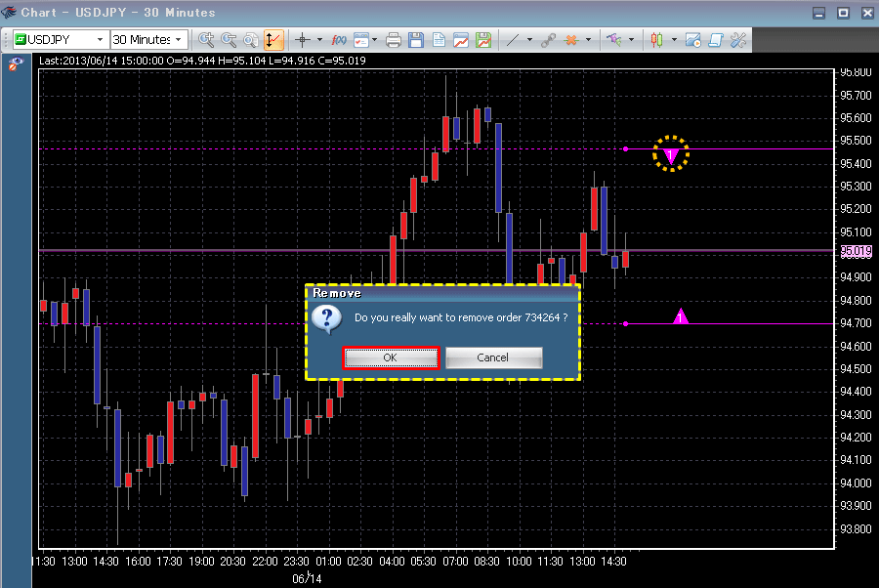Click the document template icon

coord(439,40)
